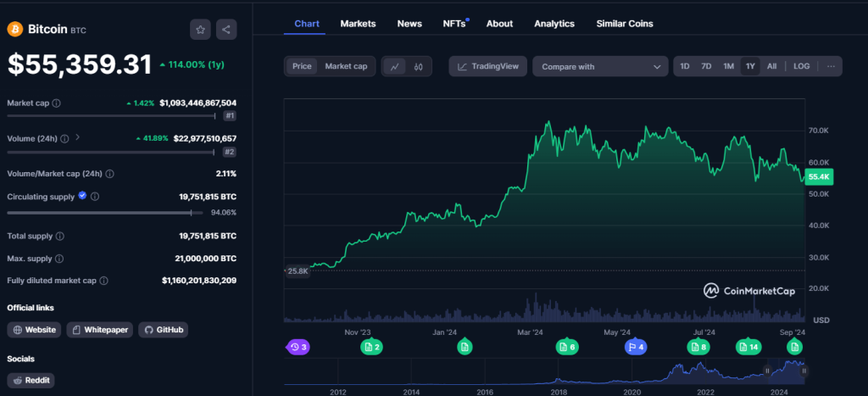Image resolution: width=868 pixels, height=396 pixels.
Task: Select the Price toggle
Action: pyautogui.click(x=303, y=66)
